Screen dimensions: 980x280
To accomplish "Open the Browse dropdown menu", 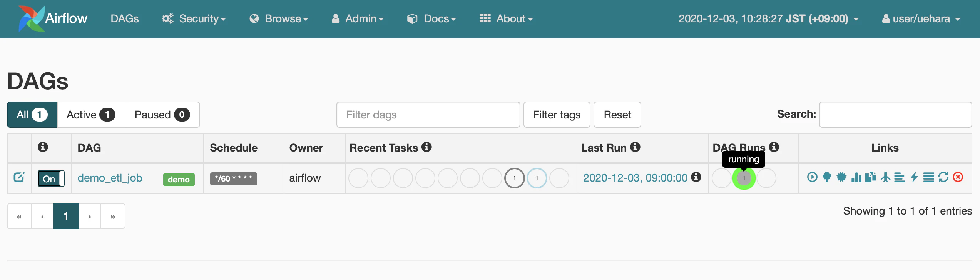I will coord(279,18).
